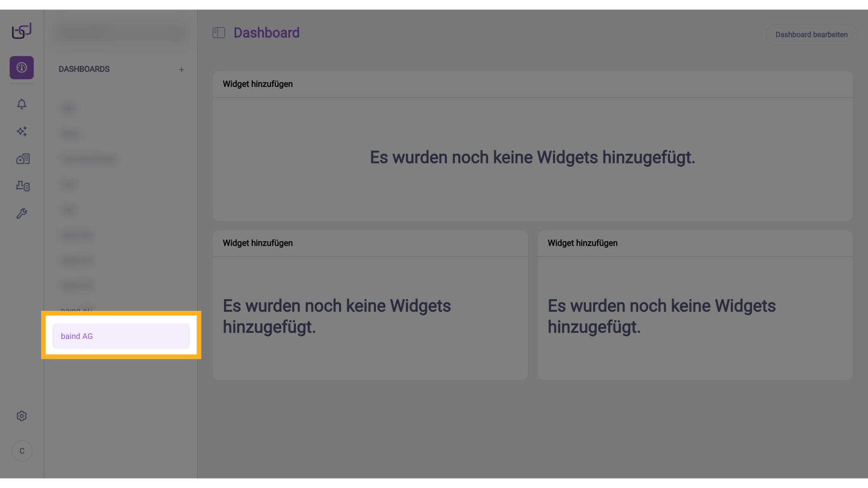Collapse the sidebar using the panel icon
Viewport: 868px width, 488px height.
click(x=219, y=33)
